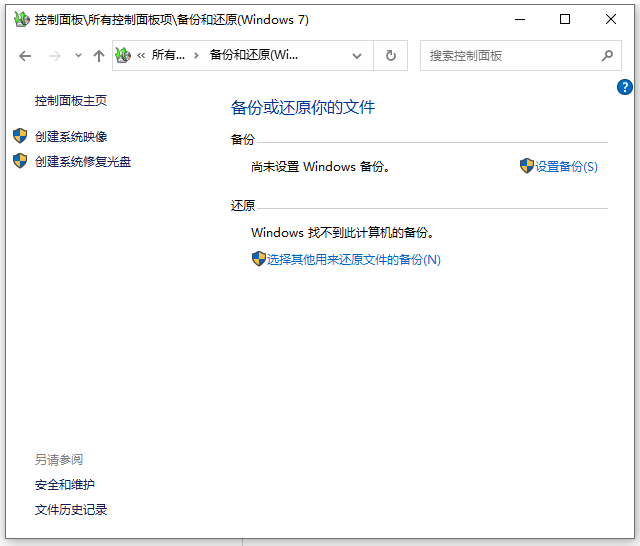
Task: Click the magnifier search icon
Action: [607, 55]
